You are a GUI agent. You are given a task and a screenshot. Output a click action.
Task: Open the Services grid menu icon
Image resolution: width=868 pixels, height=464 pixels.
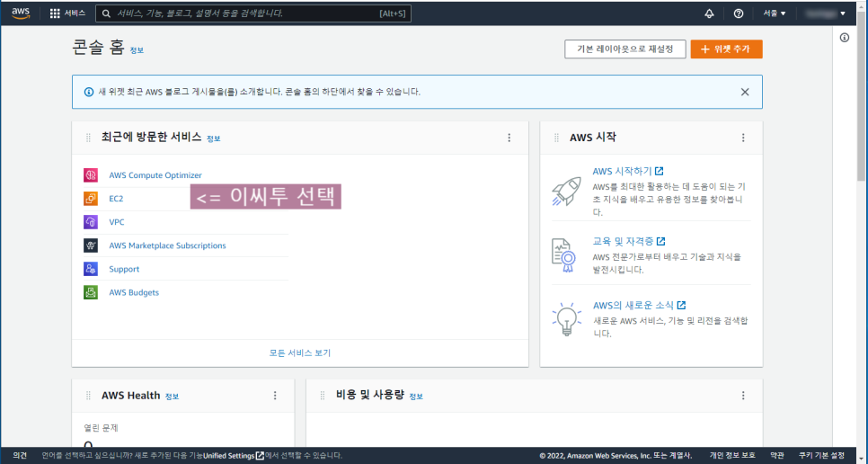coord(55,13)
